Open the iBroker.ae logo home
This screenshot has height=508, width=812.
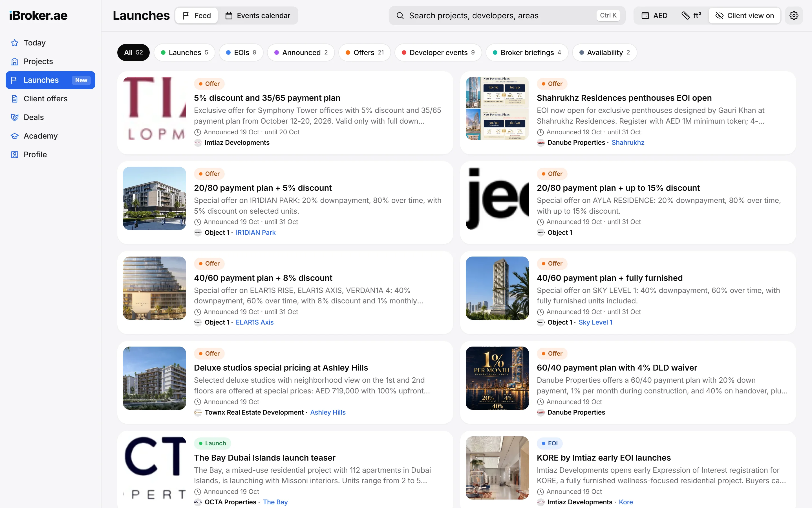38,16
